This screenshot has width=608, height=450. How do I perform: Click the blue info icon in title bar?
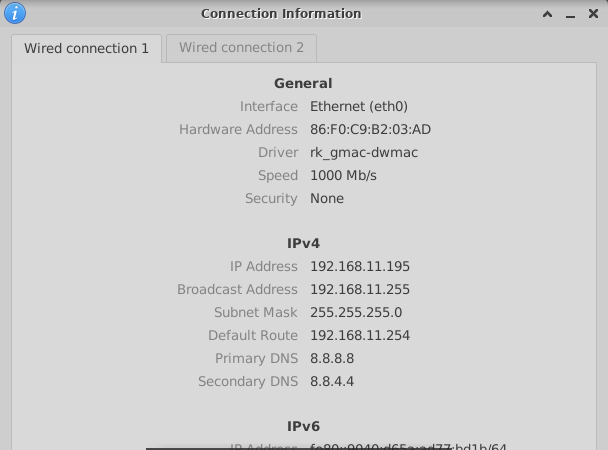(x=15, y=13)
